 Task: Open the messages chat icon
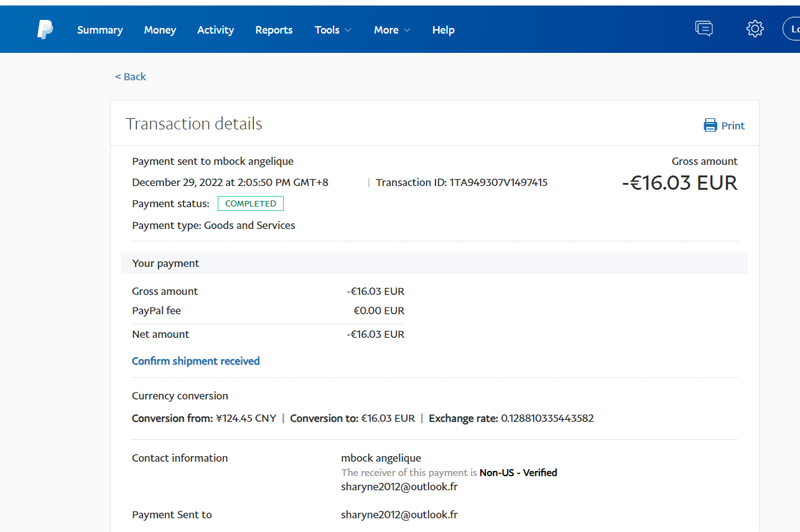tap(704, 29)
